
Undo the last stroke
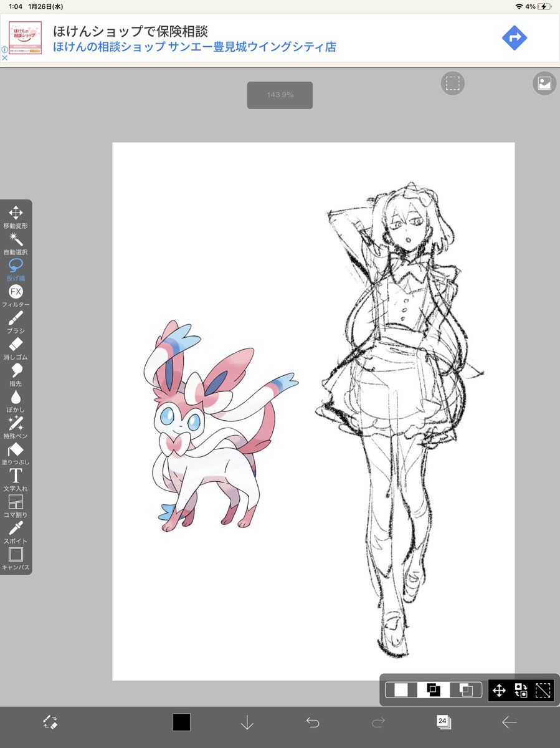click(313, 722)
